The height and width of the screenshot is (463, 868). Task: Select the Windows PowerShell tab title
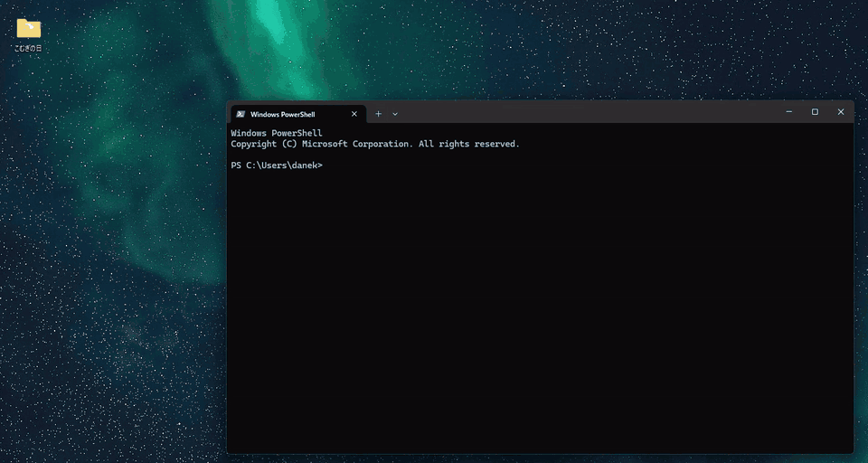pos(282,115)
